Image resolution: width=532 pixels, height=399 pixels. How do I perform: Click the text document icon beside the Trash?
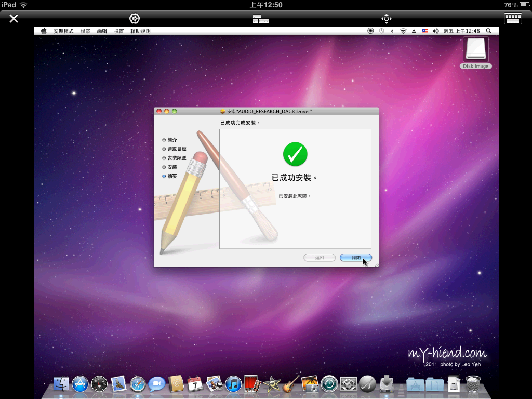(454, 384)
